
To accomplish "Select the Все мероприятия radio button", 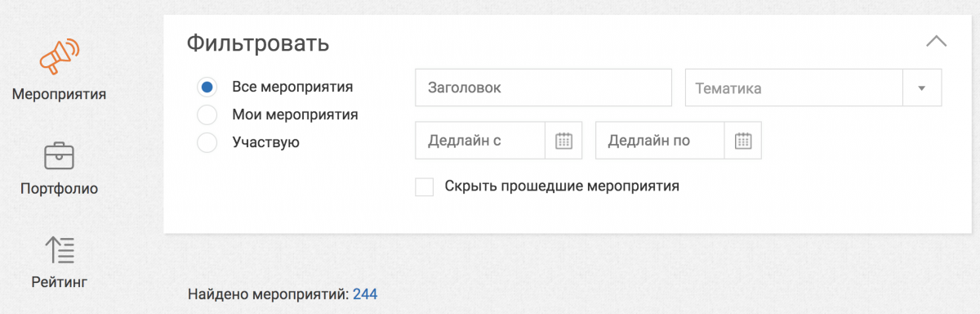I will click(207, 87).
